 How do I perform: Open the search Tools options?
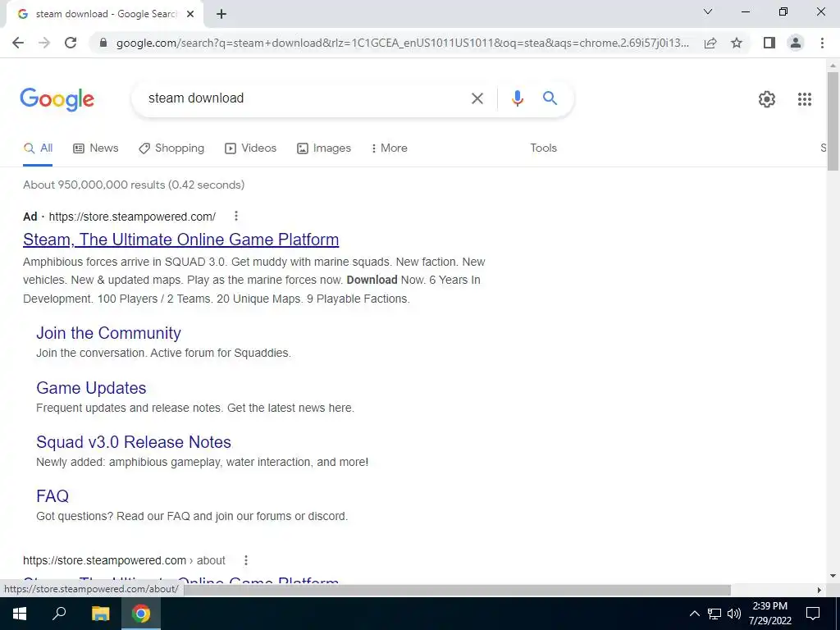[x=543, y=148]
